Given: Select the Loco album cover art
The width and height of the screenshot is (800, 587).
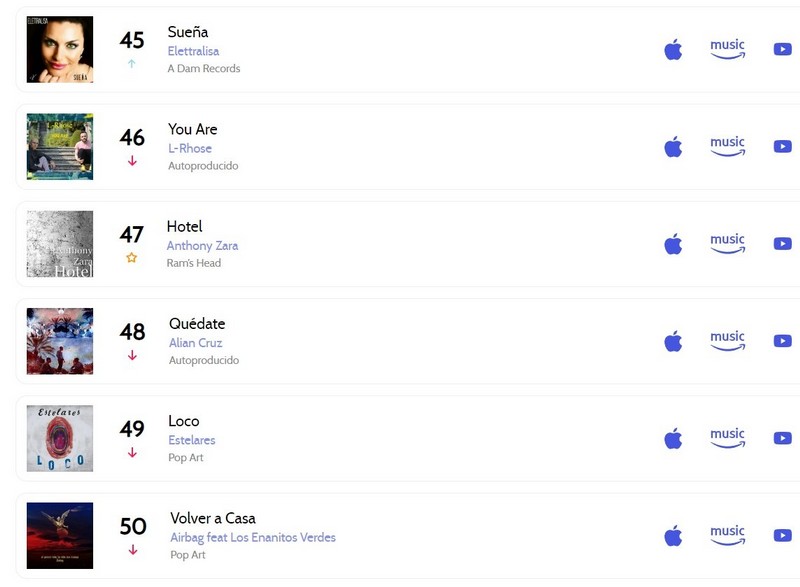Looking at the screenshot, I should point(60,439).
